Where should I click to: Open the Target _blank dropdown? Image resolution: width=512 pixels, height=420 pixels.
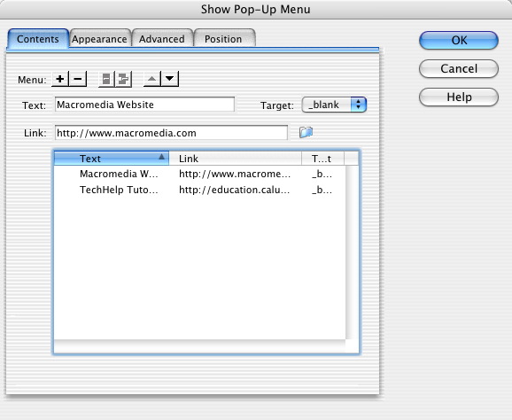pyautogui.click(x=334, y=105)
